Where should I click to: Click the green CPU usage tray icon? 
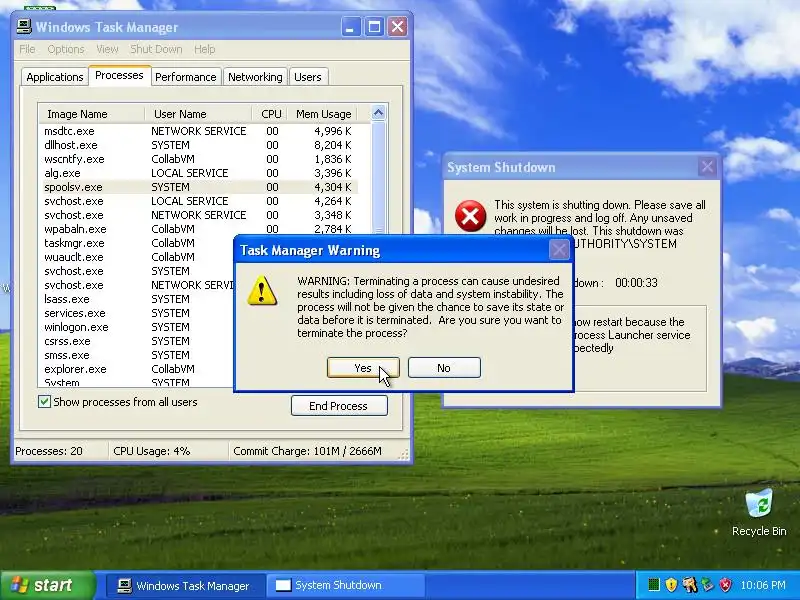tap(654, 585)
